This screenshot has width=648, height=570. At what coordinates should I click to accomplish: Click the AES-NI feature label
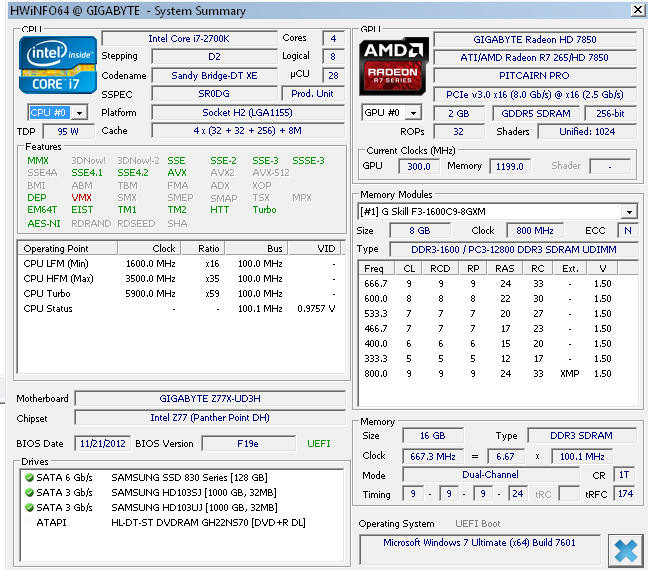click(44, 224)
